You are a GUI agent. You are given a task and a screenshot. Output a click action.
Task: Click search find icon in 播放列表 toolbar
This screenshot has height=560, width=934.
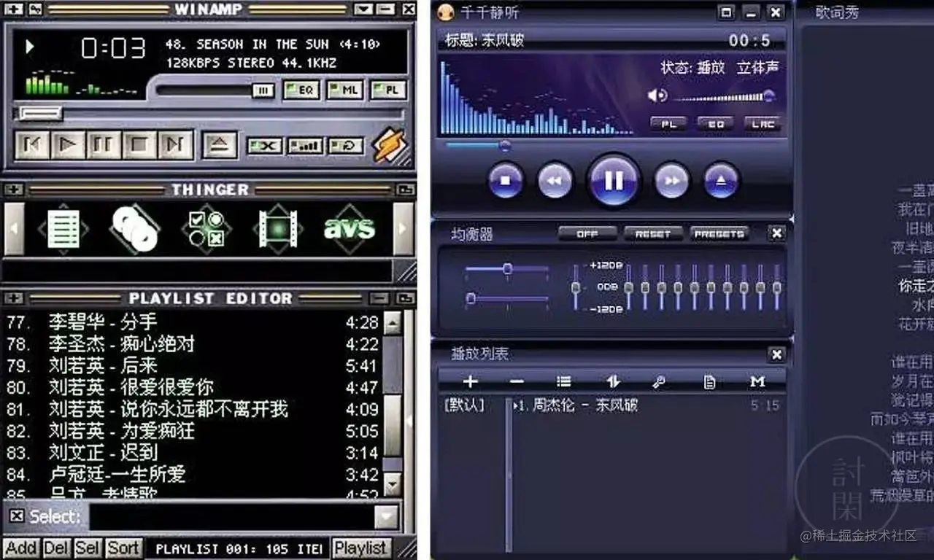coord(659,381)
